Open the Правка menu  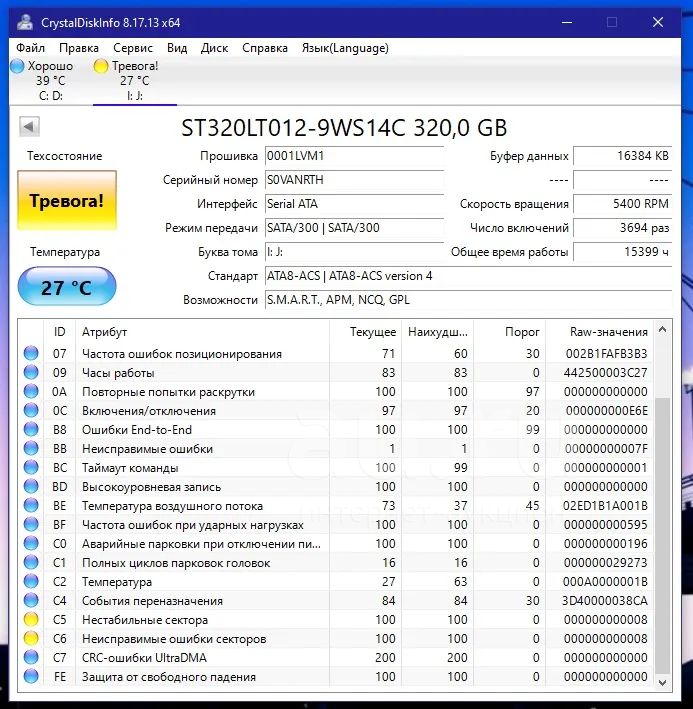pyautogui.click(x=79, y=48)
